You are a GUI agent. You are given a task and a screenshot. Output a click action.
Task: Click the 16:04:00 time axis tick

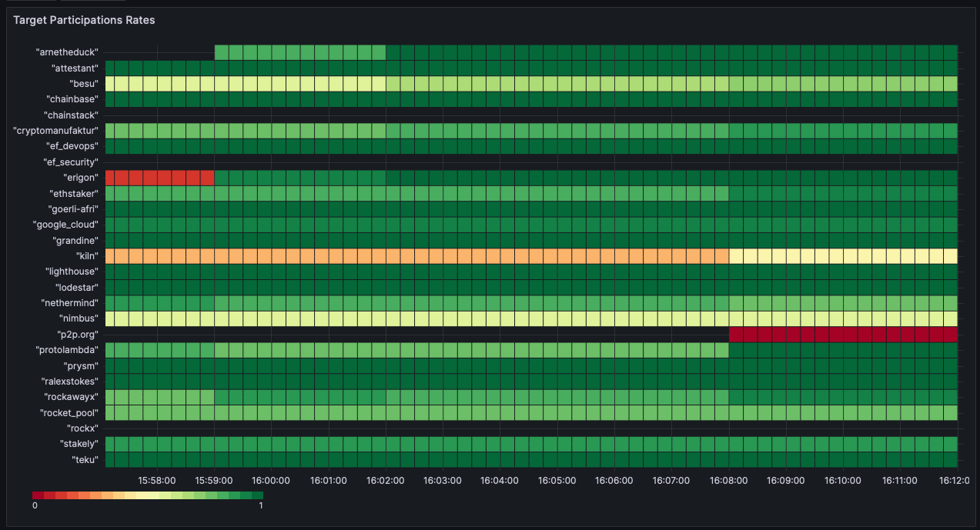coord(500,480)
